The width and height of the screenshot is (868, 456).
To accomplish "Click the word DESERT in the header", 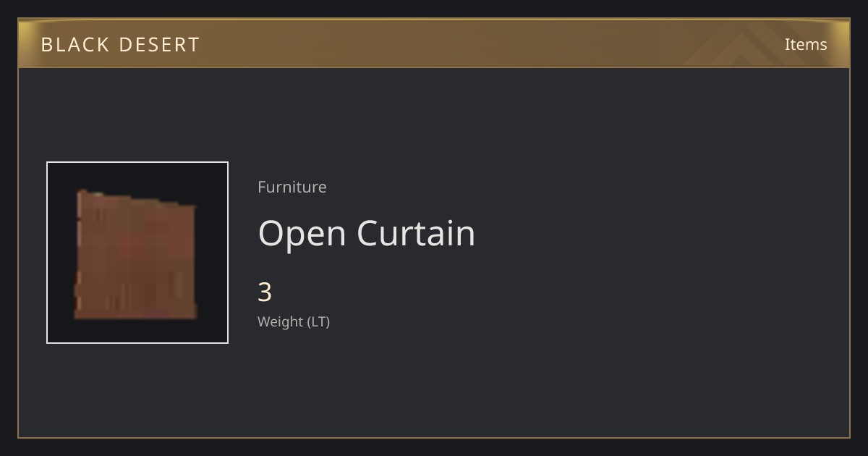I will click(x=159, y=45).
